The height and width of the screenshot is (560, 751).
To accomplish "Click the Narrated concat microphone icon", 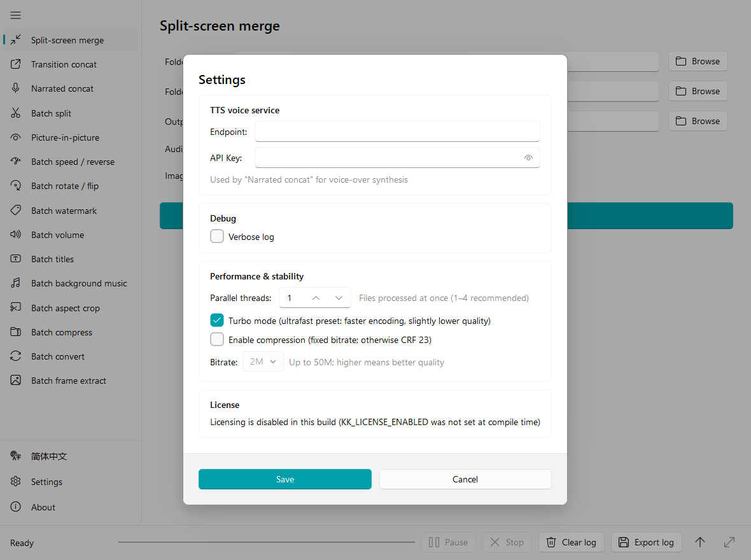I will point(16,88).
